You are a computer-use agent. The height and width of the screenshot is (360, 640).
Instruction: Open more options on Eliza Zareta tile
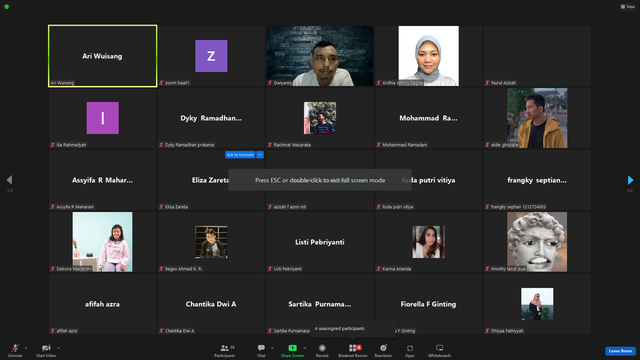pyautogui.click(x=260, y=155)
